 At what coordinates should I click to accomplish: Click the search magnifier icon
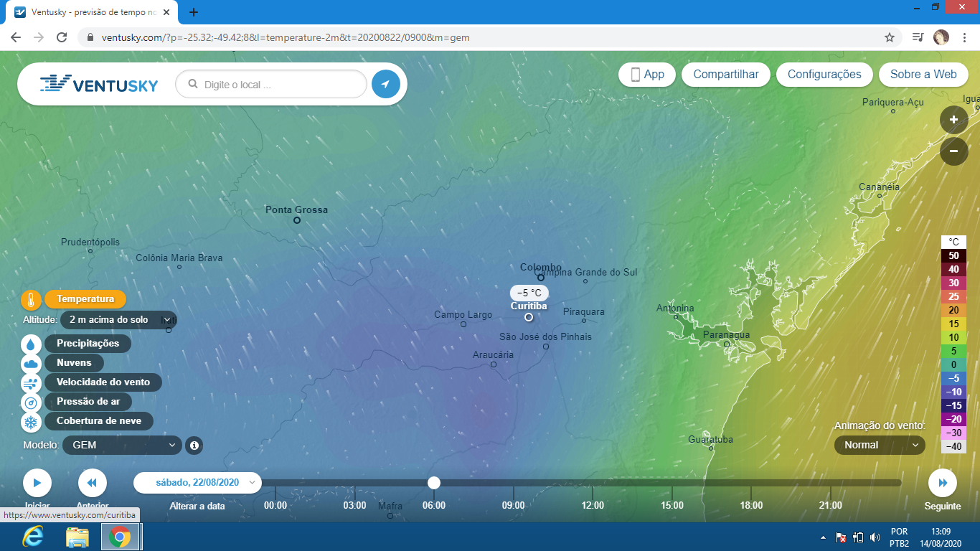point(192,84)
